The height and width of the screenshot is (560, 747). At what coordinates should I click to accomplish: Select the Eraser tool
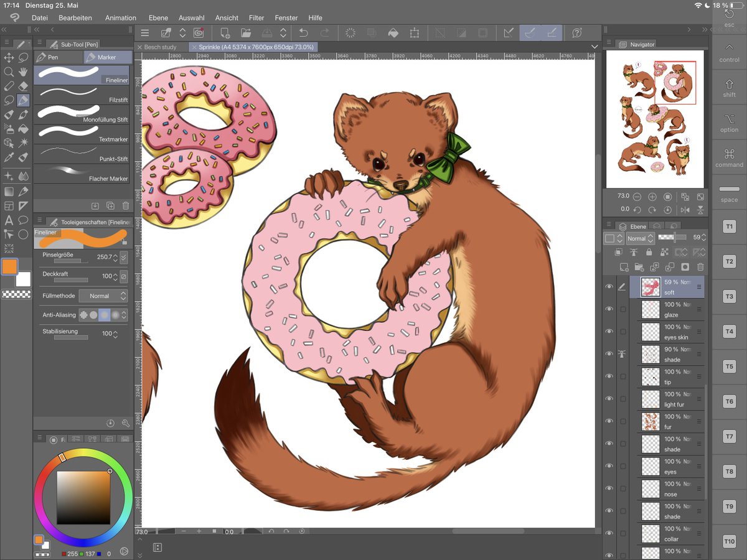[x=23, y=86]
